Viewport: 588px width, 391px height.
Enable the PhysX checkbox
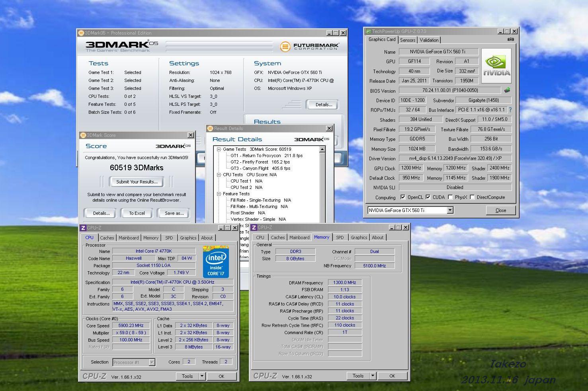point(450,197)
